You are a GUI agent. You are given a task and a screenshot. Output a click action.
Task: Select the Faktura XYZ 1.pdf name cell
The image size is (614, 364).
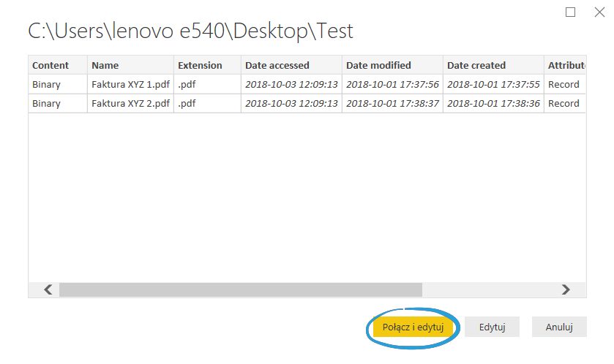[130, 84]
